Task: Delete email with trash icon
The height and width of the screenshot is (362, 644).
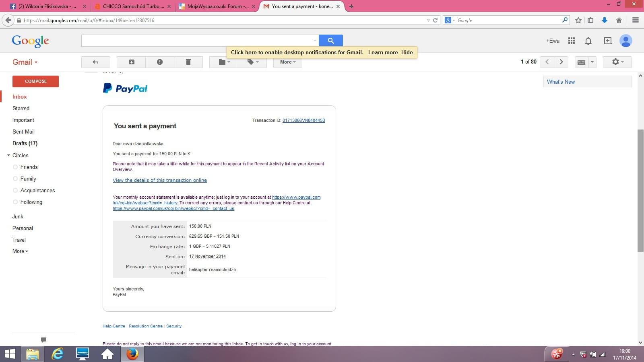Action: click(x=188, y=62)
